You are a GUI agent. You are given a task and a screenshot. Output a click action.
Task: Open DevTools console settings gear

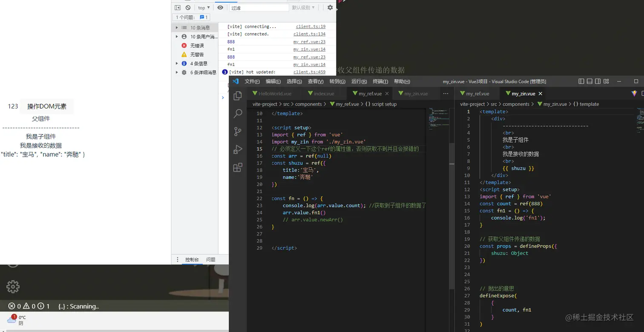click(330, 8)
